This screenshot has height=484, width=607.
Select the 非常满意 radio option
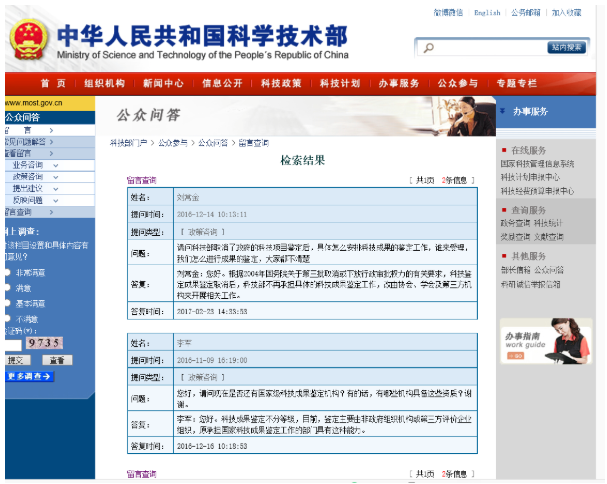(x=7, y=273)
